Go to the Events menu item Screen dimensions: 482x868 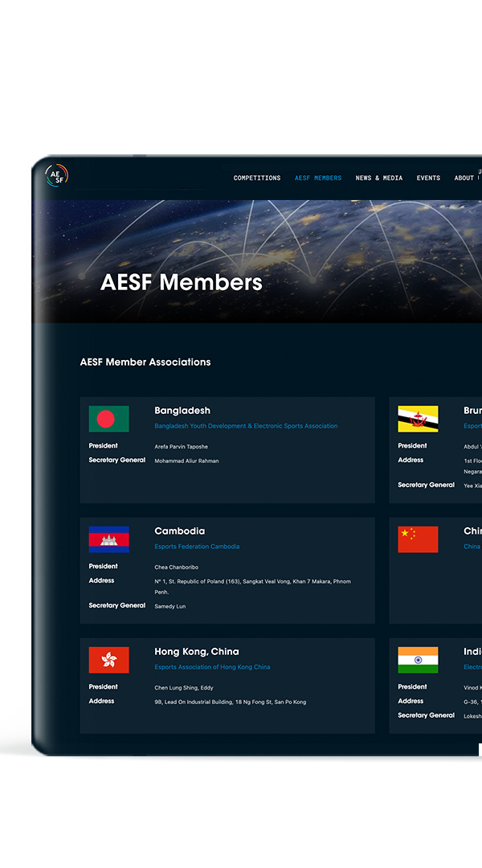428,178
